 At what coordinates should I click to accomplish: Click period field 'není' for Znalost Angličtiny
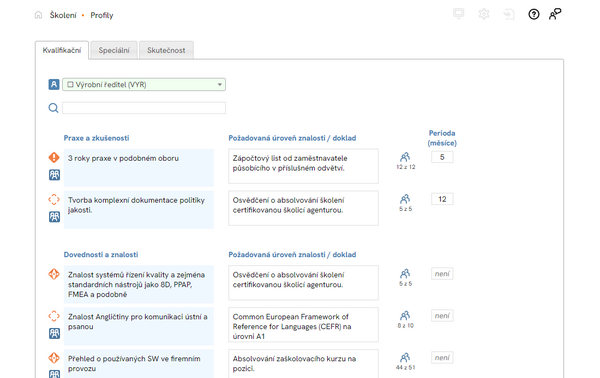[x=442, y=316]
